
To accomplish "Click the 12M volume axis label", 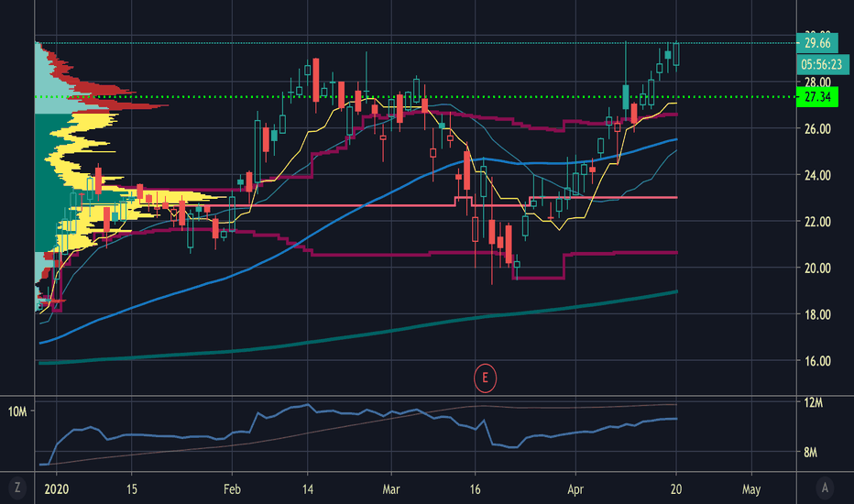I will coord(813,402).
